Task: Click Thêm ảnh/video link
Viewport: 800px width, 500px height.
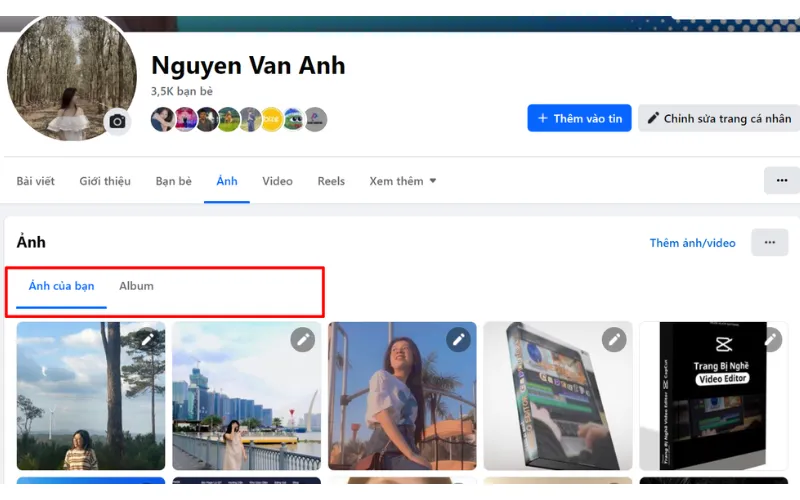Action: [692, 243]
